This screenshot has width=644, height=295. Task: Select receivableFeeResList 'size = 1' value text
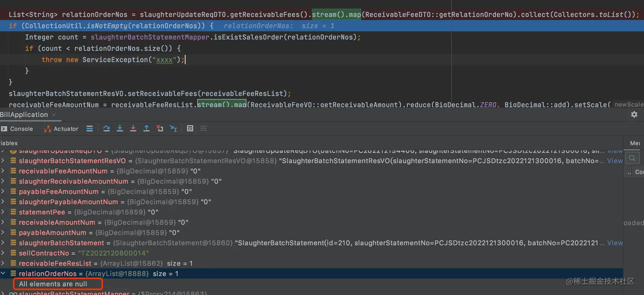180,263
